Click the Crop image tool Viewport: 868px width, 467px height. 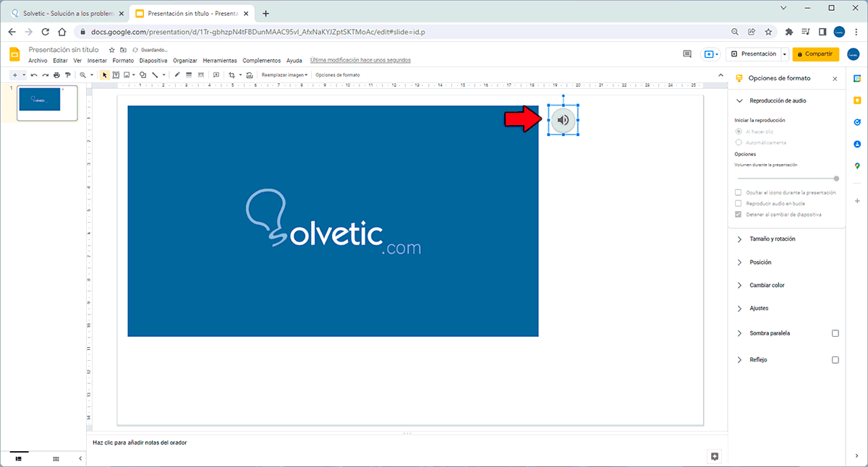(x=232, y=75)
